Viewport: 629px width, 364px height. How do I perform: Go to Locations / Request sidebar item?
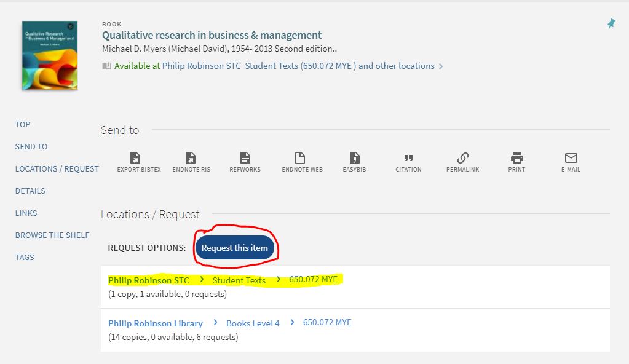(x=57, y=169)
